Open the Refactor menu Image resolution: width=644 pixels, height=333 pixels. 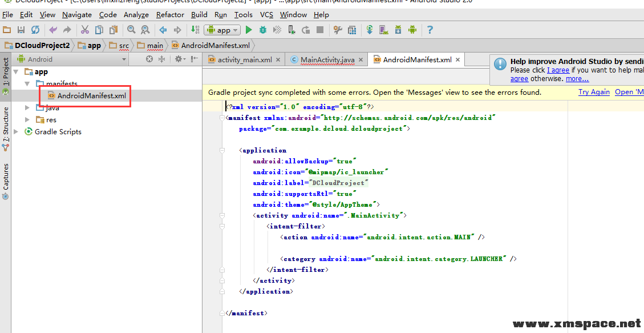click(x=170, y=15)
